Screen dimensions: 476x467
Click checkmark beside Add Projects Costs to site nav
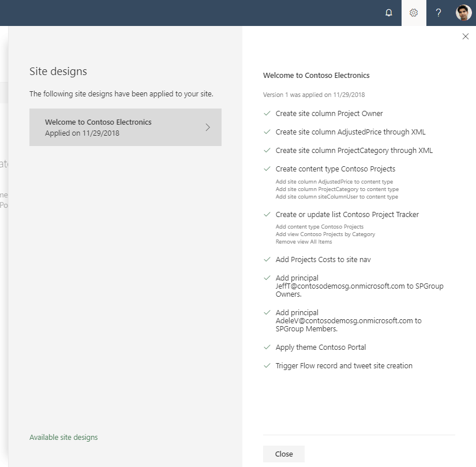[x=267, y=260]
